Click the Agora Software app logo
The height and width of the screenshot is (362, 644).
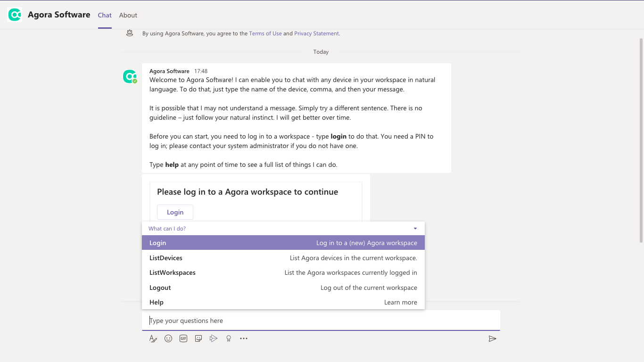tap(15, 15)
